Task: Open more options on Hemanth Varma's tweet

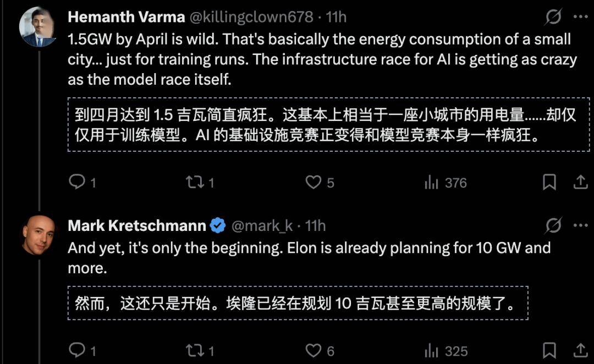Action: (x=580, y=17)
